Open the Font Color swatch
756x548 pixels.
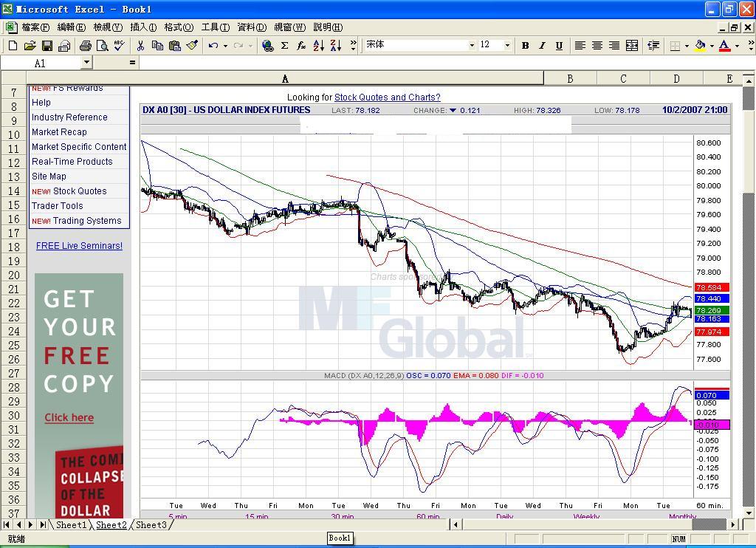pyautogui.click(x=724, y=45)
